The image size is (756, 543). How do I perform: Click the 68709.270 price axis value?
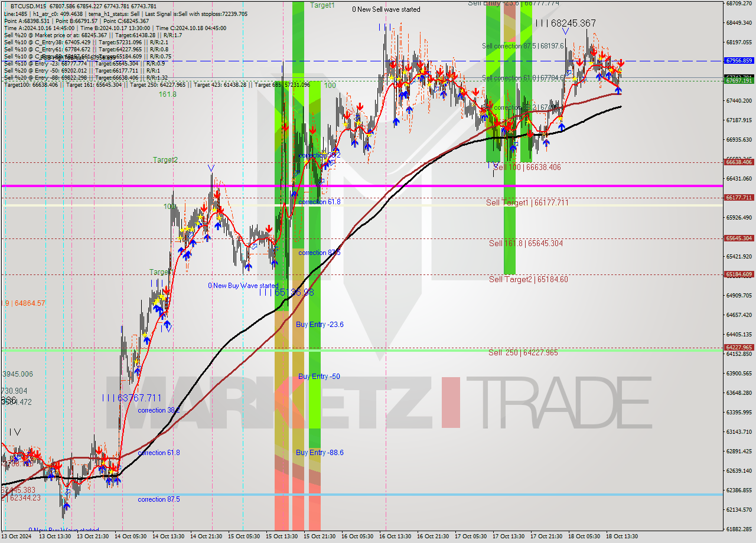pos(739,4)
